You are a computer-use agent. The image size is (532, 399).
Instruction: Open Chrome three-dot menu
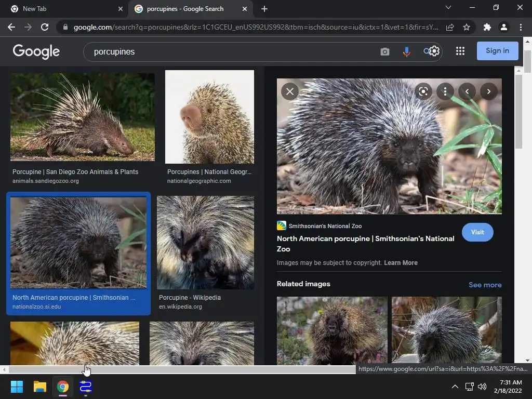[521, 27]
